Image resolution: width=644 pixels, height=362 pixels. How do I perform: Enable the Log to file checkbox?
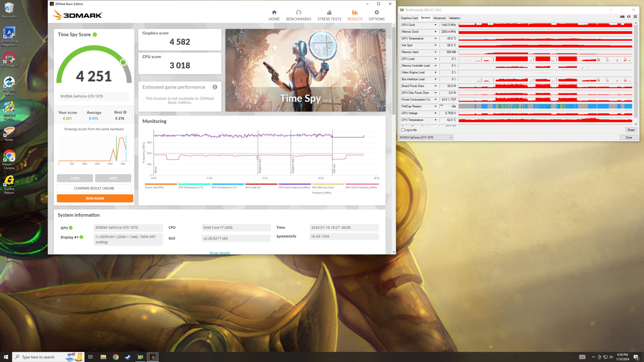pyautogui.click(x=403, y=130)
